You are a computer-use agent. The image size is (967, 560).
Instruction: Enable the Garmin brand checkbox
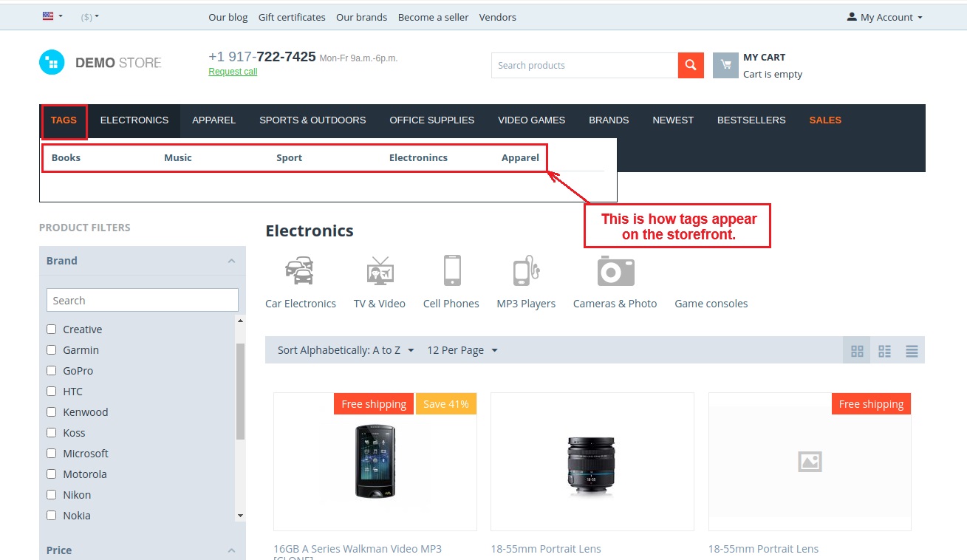pyautogui.click(x=52, y=350)
